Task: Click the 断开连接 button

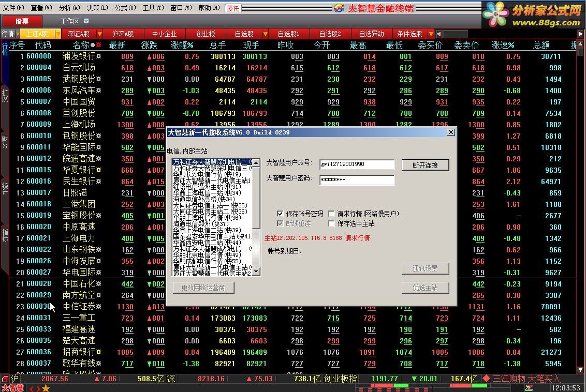Action: (426, 165)
